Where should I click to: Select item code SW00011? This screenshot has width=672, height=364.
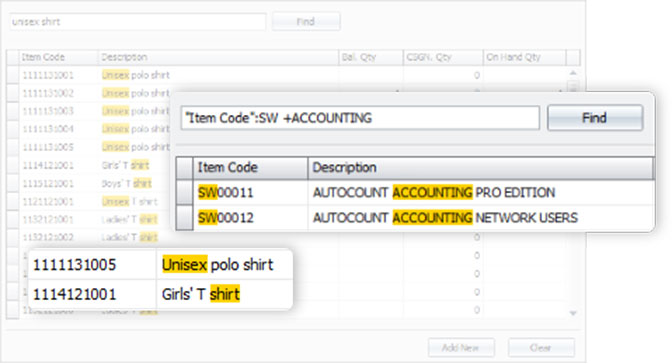225,193
